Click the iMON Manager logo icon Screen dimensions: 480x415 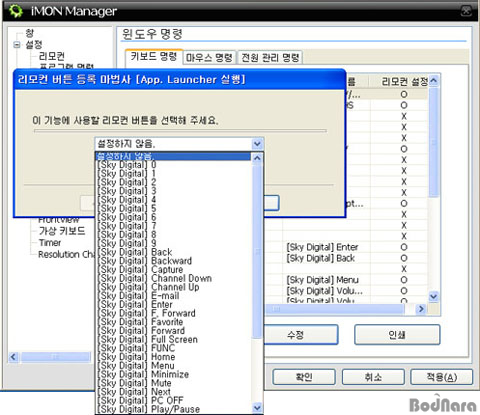tap(15, 11)
